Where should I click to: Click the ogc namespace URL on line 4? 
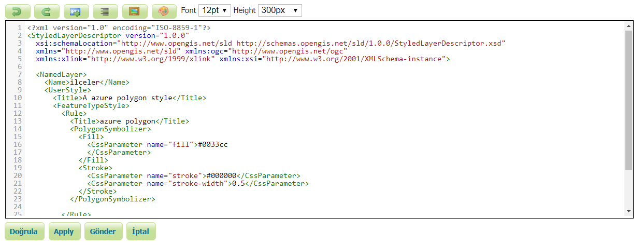(x=287, y=51)
